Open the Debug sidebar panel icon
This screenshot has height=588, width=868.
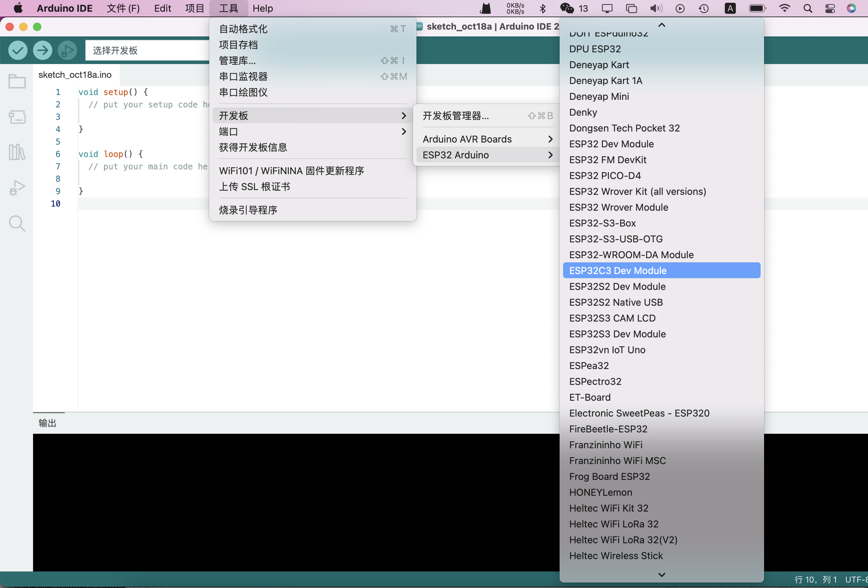pyautogui.click(x=17, y=188)
